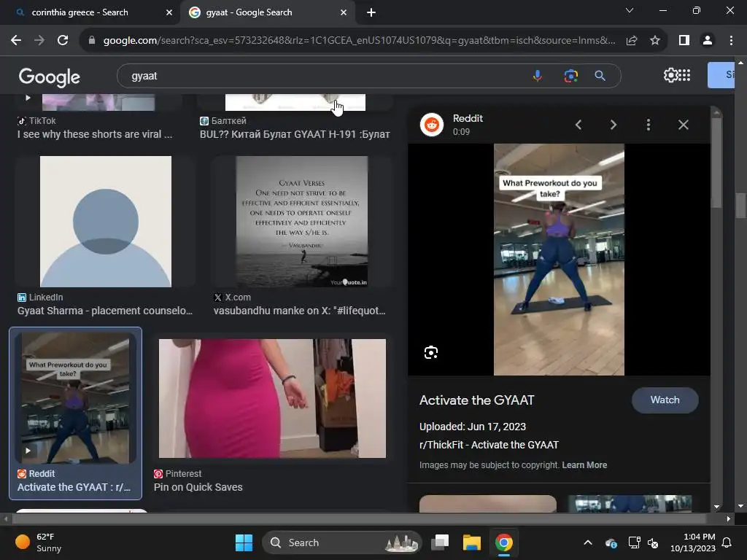Open the Pinterest pink dress thumbnail
The height and width of the screenshot is (560, 747).
tap(273, 398)
